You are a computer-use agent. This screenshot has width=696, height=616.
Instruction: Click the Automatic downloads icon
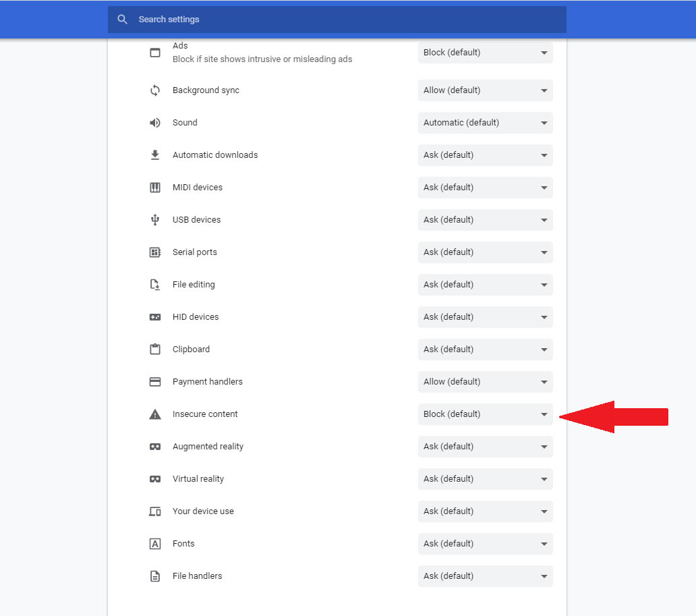155,155
